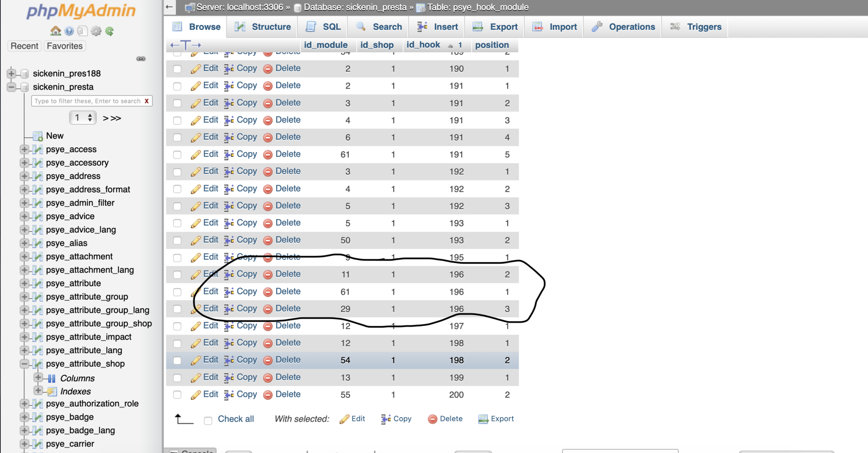The width and height of the screenshot is (868, 453).
Task: Expand psye_accessory table node
Action: pos(24,163)
